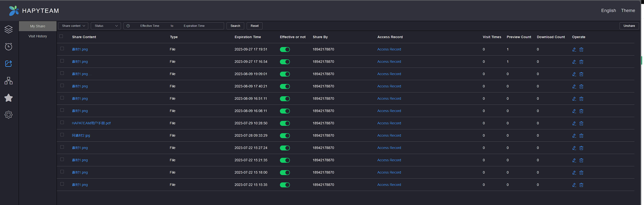The width and height of the screenshot is (644, 205).
Task: Open the clock/recent icon in the sidebar
Action: (x=9, y=46)
